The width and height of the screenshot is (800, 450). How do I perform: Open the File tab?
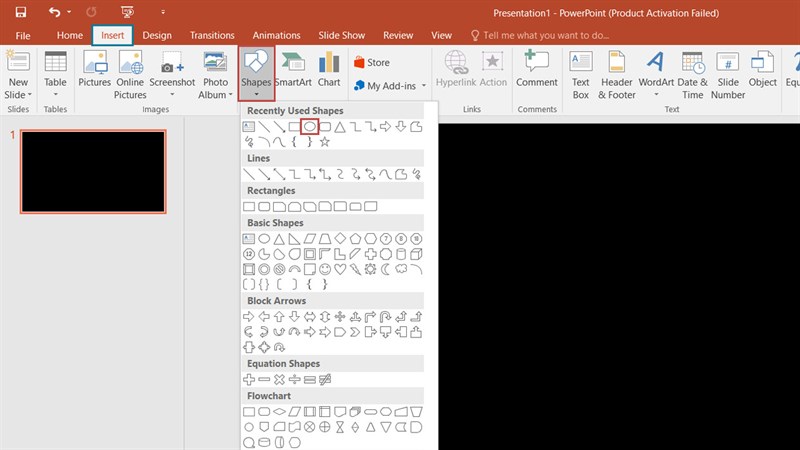pos(22,35)
